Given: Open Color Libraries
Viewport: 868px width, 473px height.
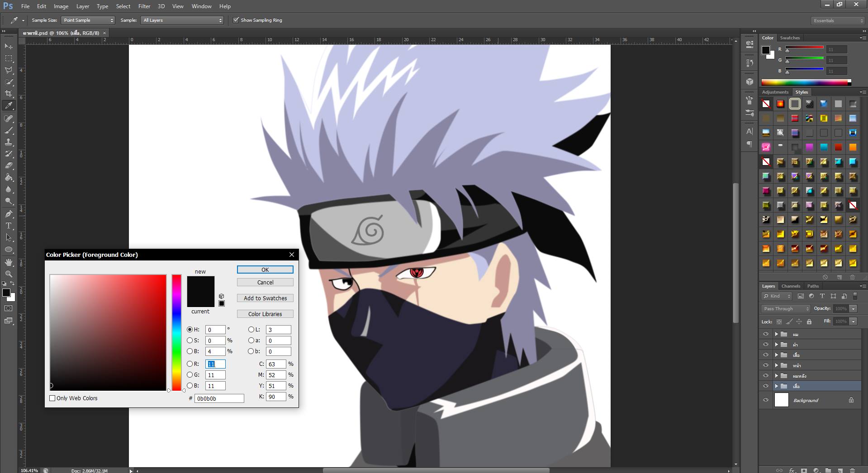Looking at the screenshot, I should [x=265, y=314].
